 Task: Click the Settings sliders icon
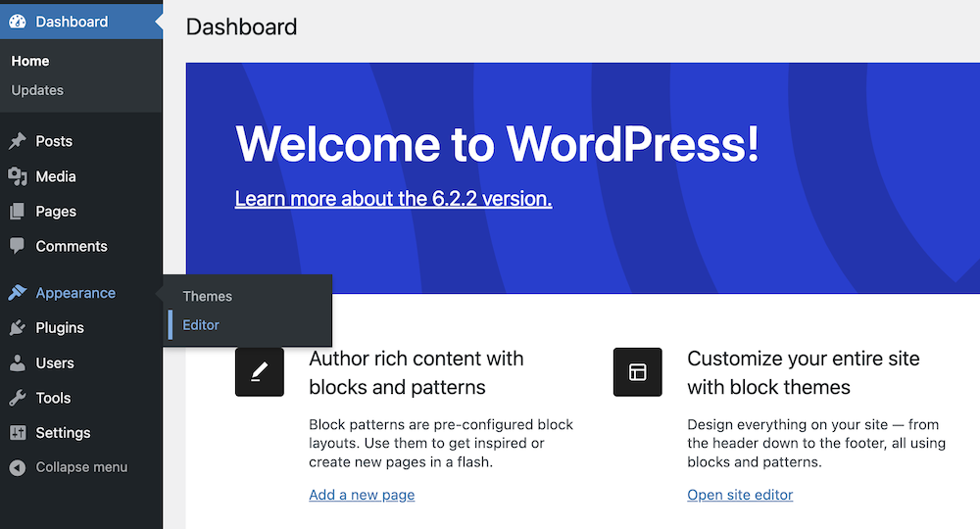(18, 432)
